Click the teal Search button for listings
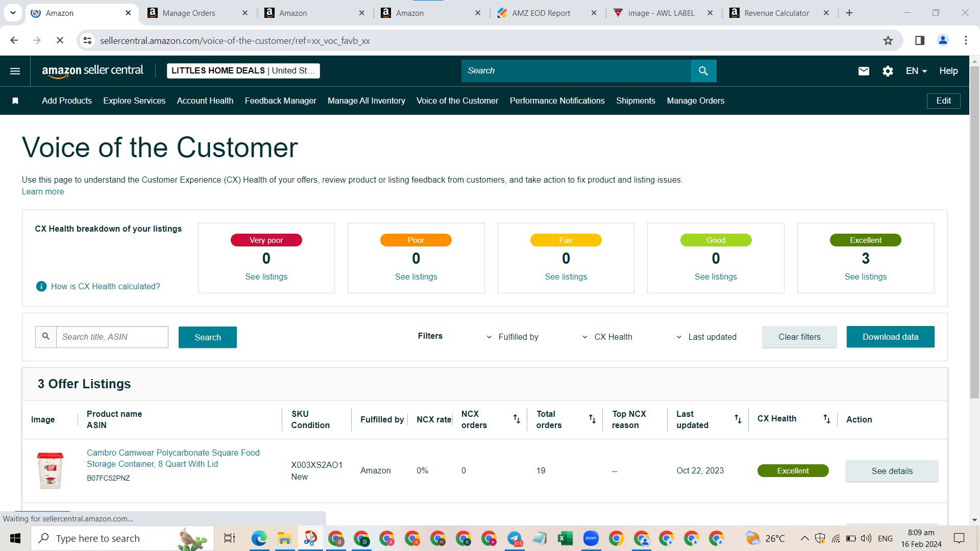The image size is (980, 551). point(208,337)
